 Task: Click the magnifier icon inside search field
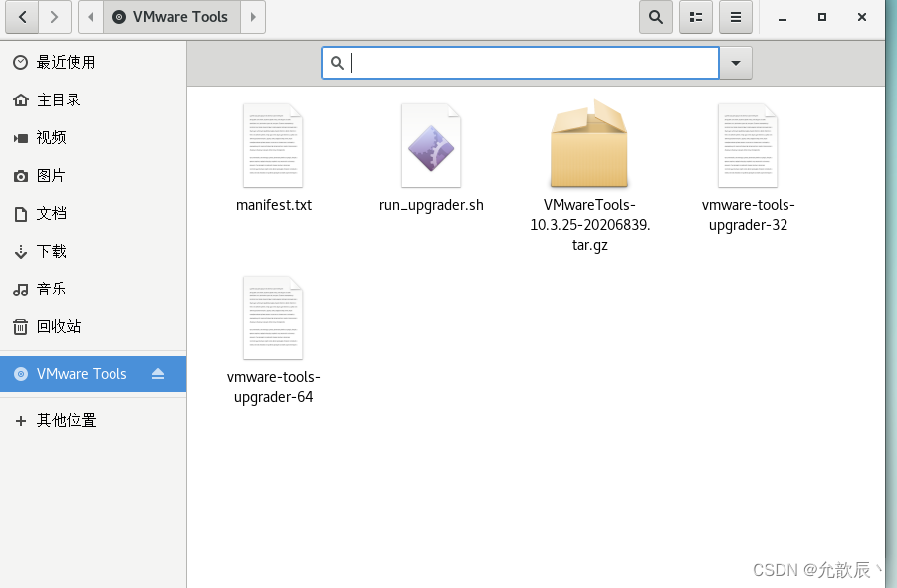click(x=337, y=63)
